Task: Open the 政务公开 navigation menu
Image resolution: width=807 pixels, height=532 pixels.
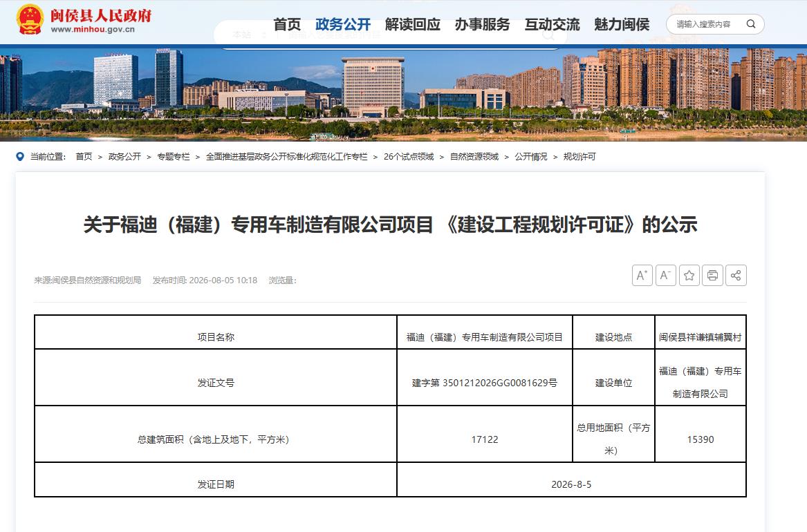Action: [343, 24]
